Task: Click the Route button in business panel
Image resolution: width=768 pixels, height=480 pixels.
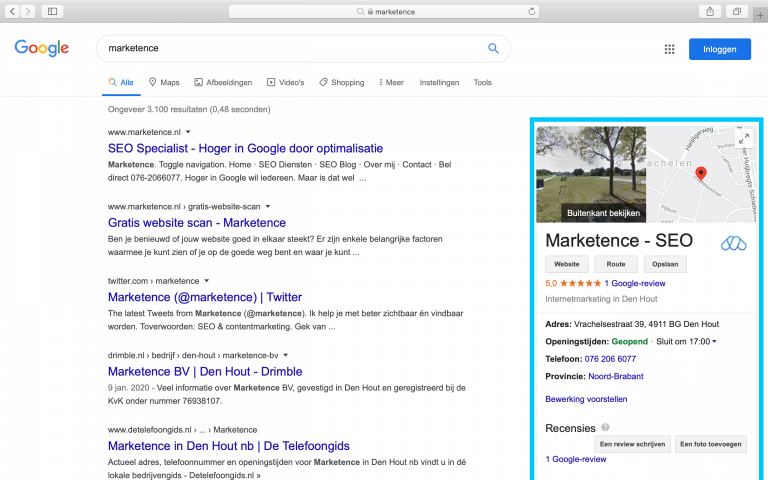Action: click(615, 264)
